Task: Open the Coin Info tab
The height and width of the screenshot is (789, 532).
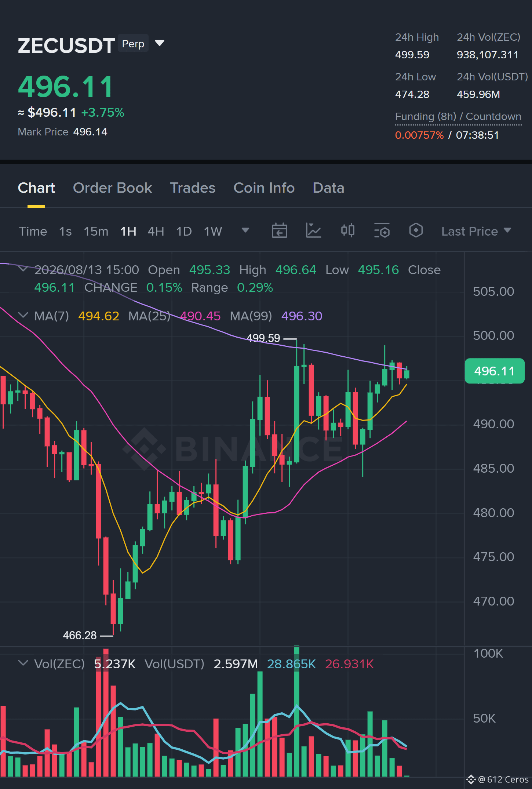Action: point(264,188)
